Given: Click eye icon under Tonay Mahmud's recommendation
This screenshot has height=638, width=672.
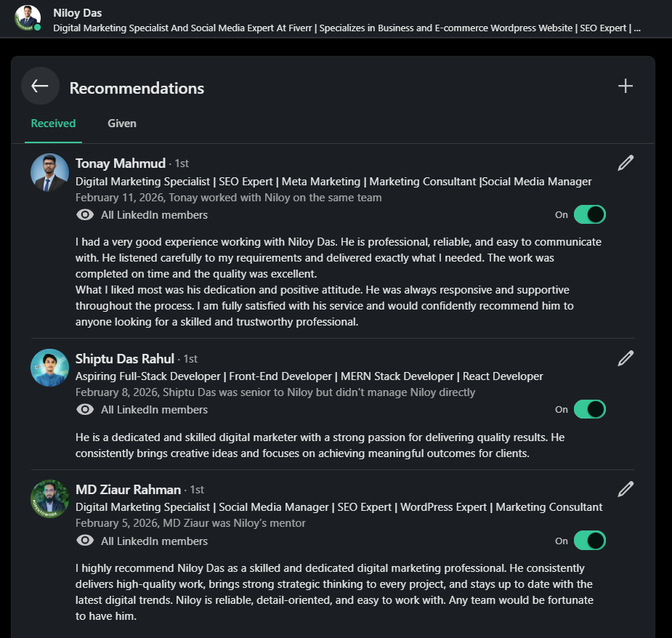Looking at the screenshot, I should point(85,215).
